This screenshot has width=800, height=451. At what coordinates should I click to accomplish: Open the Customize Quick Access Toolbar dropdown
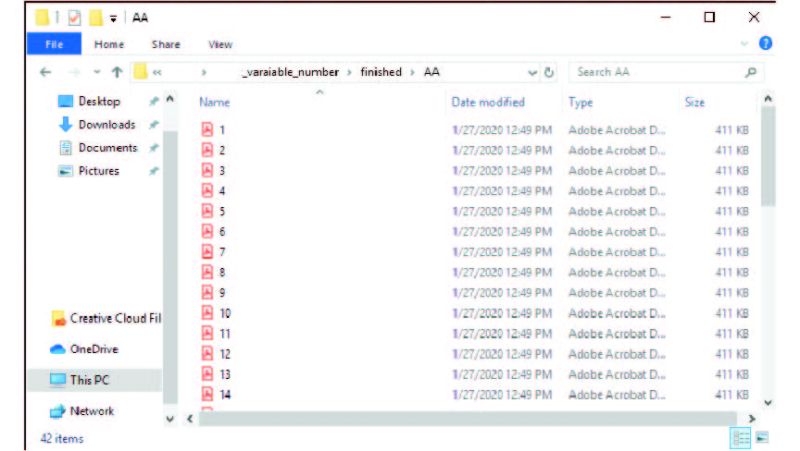tap(113, 19)
